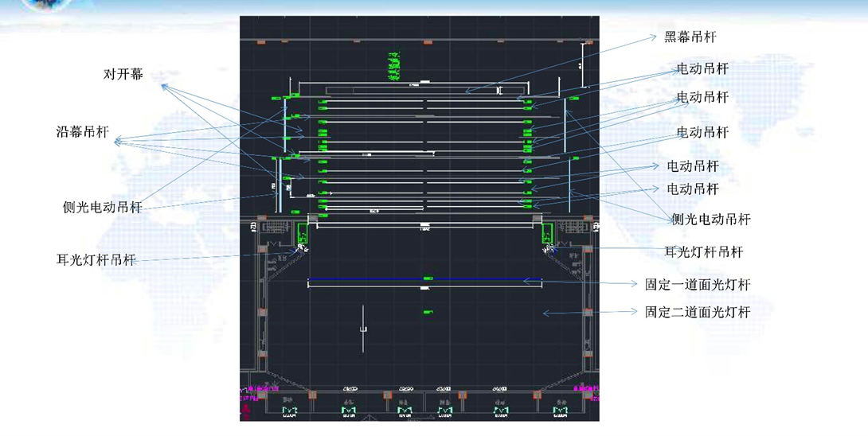868x436 pixels.
Task: Click the blue front light bar line
Action: tap(366, 279)
